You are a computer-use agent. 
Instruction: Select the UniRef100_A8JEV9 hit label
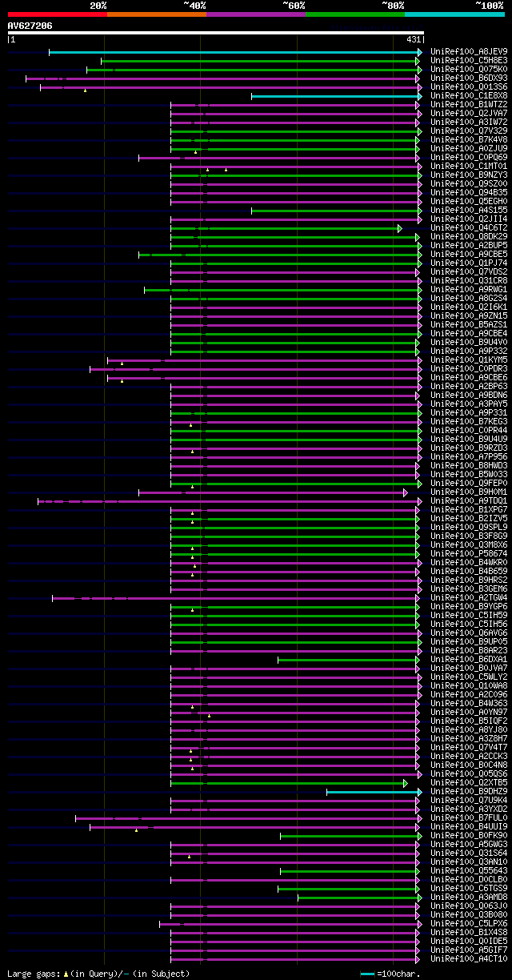[469, 52]
